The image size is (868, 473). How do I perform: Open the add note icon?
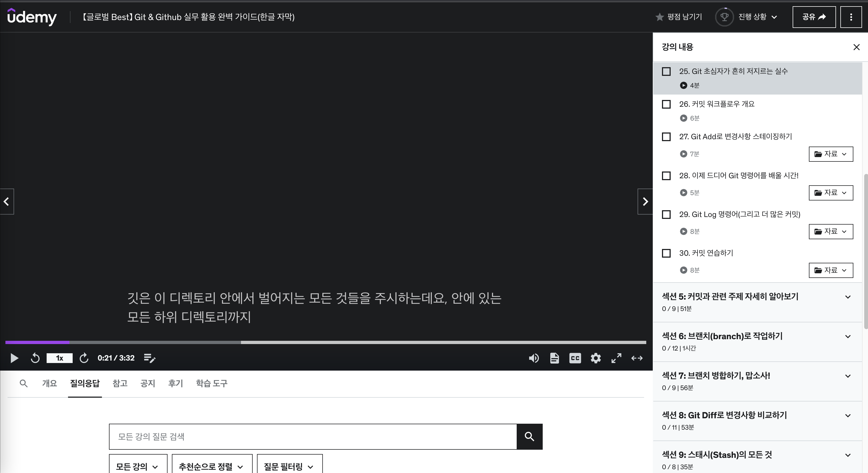pos(149,358)
